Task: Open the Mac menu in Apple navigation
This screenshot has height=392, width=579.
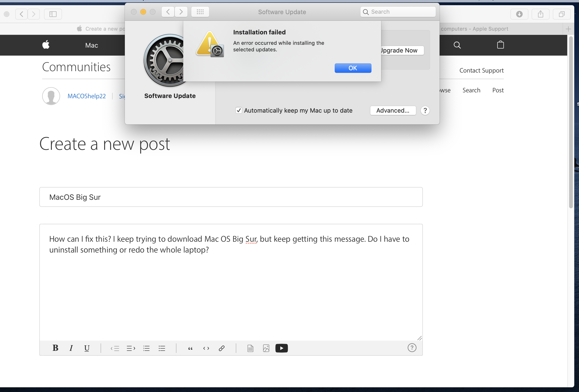Action: [x=91, y=45]
